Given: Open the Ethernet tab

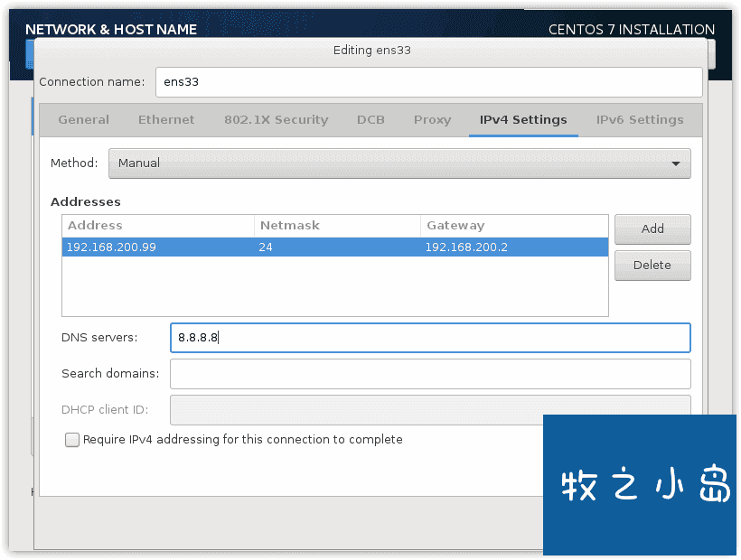Looking at the screenshot, I should tap(166, 120).
